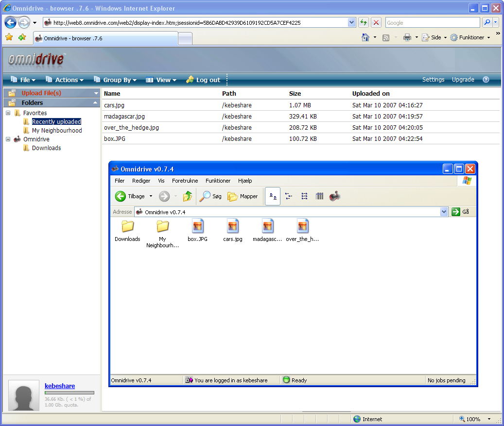Click the Internet Explorer refresh button
The height and width of the screenshot is (426, 504).
coord(363,23)
